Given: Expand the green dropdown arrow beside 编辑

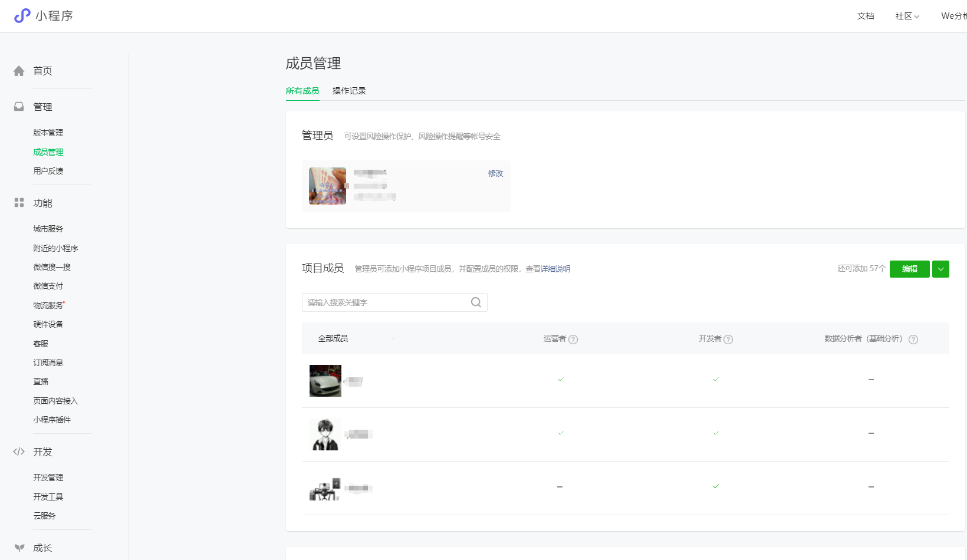Looking at the screenshot, I should click(x=940, y=269).
